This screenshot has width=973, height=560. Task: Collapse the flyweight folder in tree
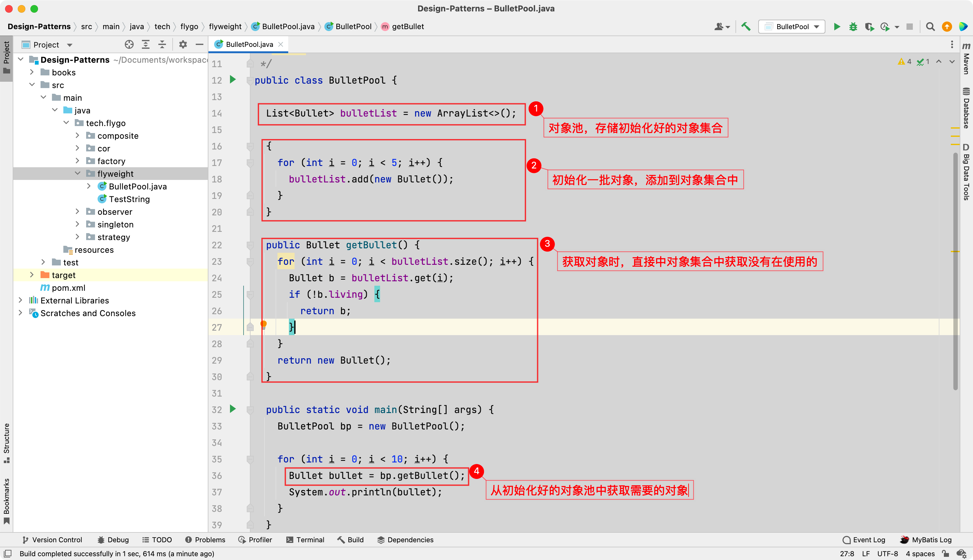tap(77, 174)
